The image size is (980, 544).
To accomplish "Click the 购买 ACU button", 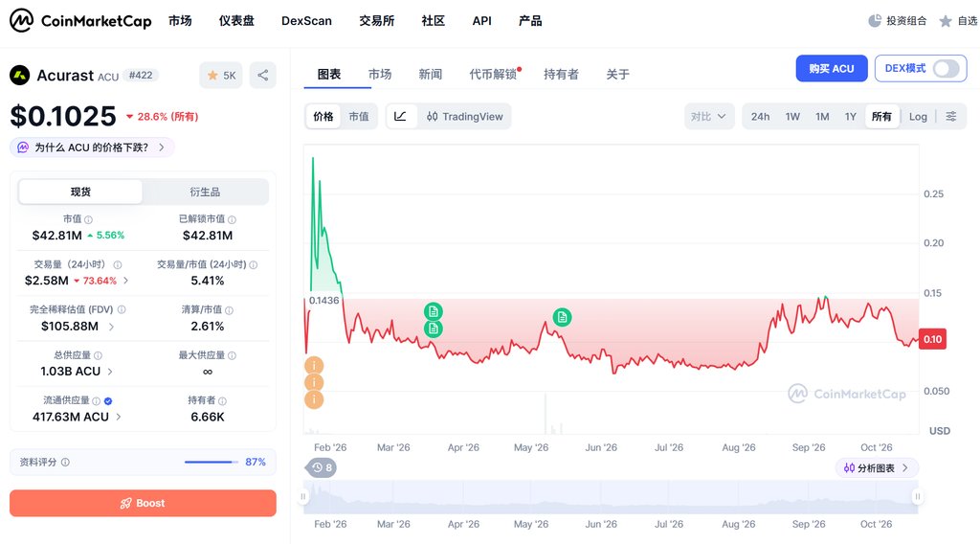I will coord(832,68).
